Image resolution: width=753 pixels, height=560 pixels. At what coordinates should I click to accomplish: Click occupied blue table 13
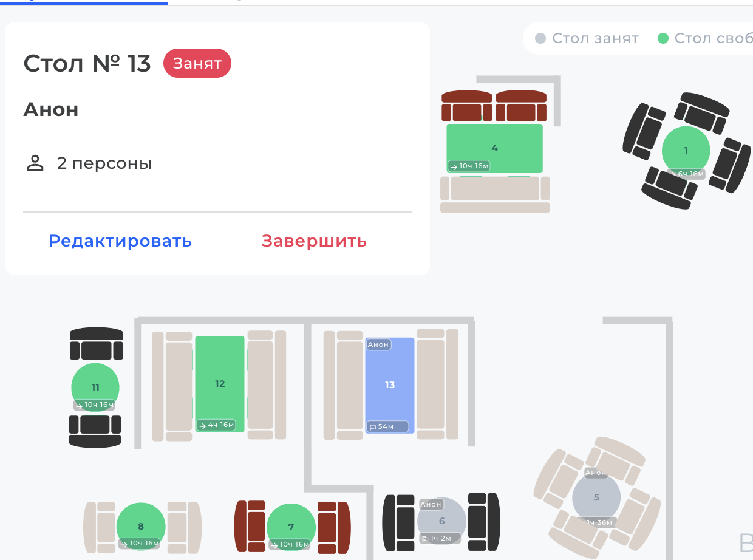(390, 385)
